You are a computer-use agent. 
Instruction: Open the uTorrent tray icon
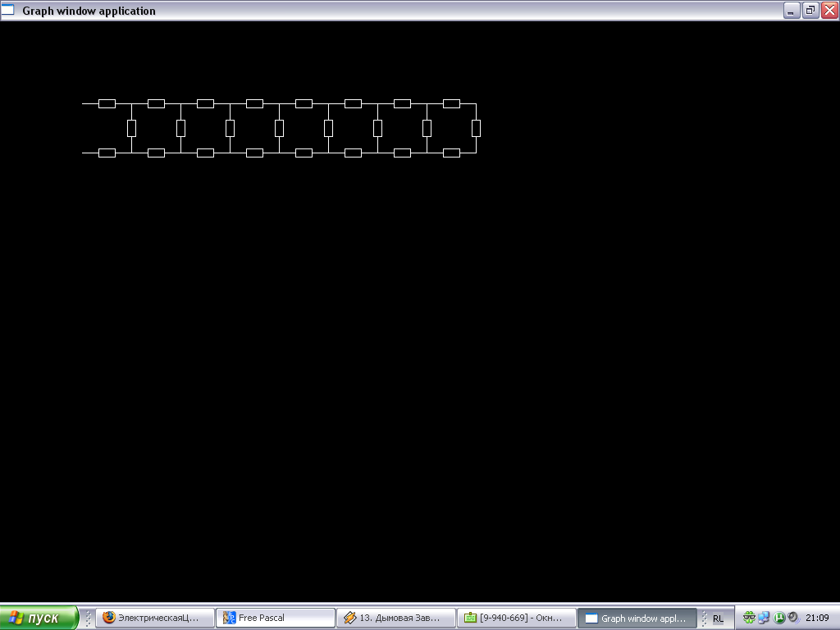pos(779,618)
